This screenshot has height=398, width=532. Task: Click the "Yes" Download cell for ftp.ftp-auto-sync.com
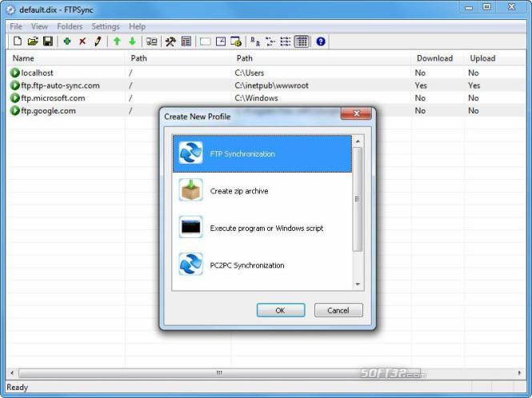[x=421, y=86]
